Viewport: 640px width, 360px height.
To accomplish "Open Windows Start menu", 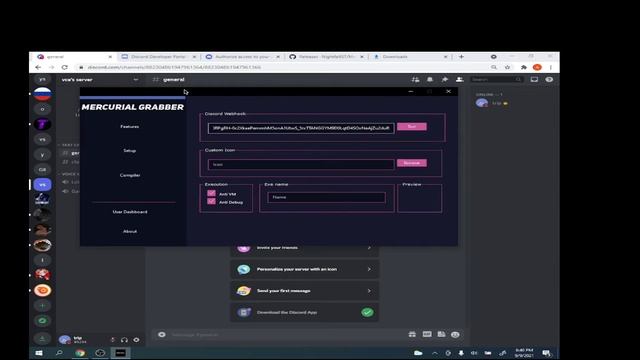I will point(39,353).
